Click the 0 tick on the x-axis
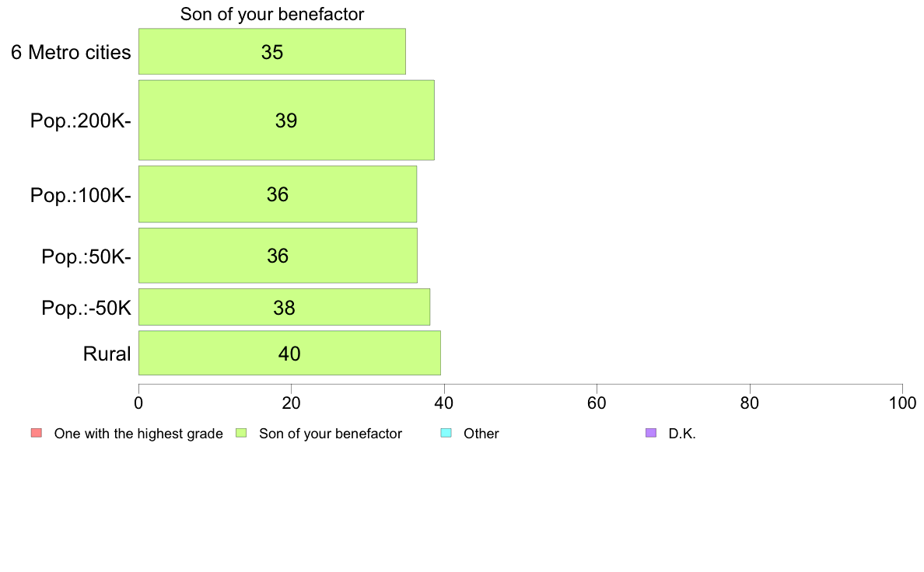 click(138, 403)
